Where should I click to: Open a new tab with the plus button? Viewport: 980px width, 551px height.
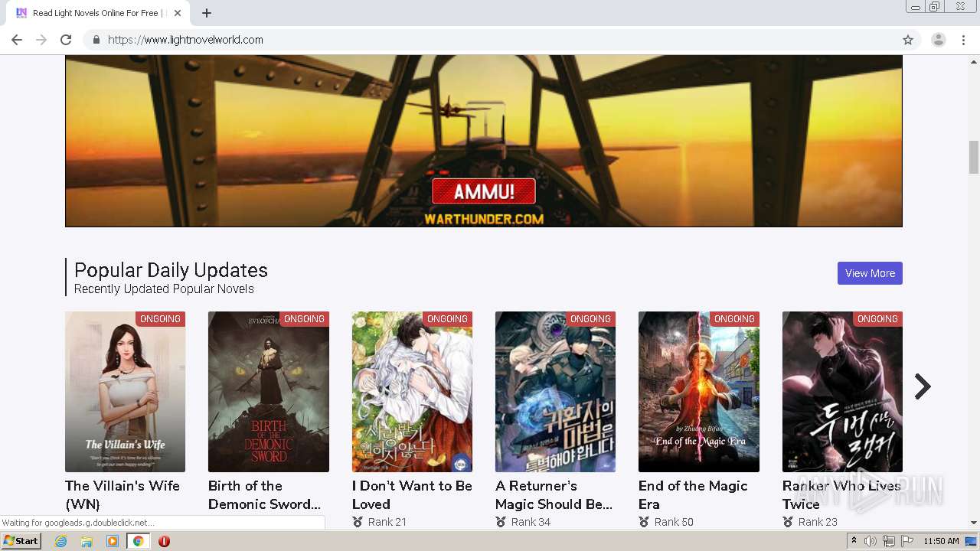pyautogui.click(x=207, y=13)
